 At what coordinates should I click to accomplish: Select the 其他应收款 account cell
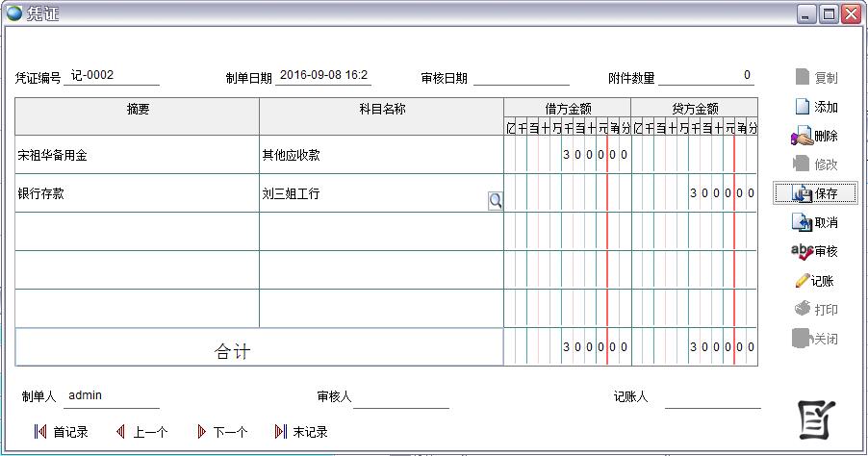(x=380, y=155)
